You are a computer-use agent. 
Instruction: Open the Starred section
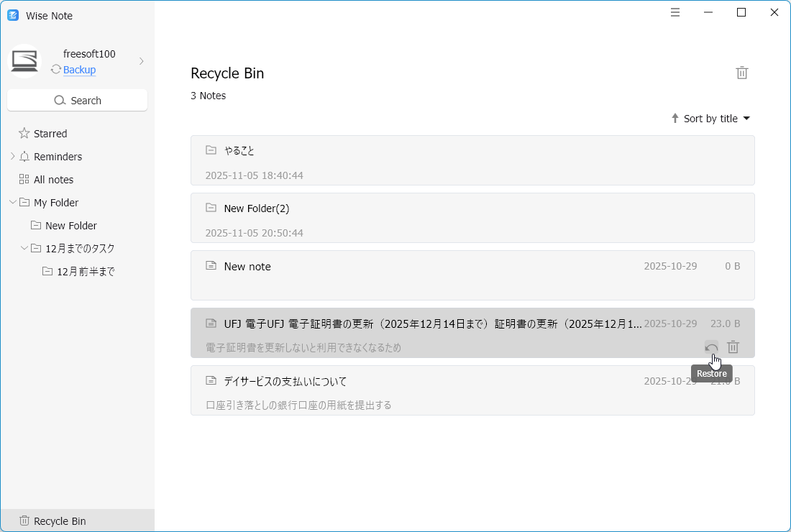(x=50, y=134)
